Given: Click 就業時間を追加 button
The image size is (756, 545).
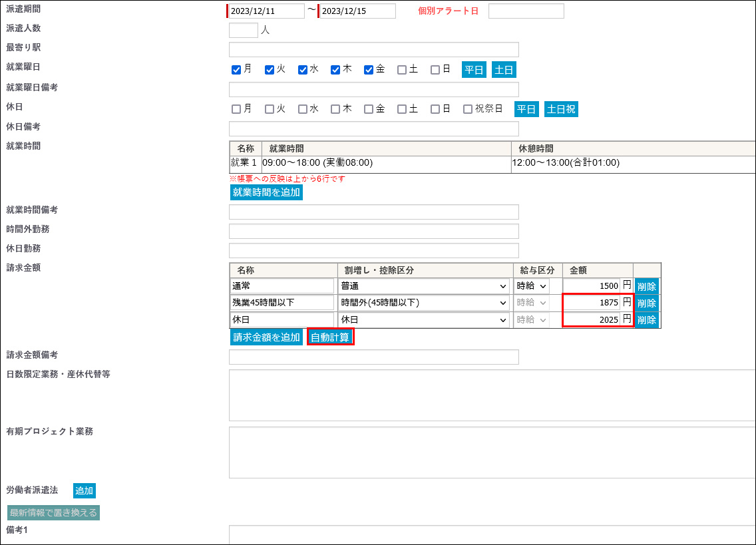Looking at the screenshot, I should (266, 192).
